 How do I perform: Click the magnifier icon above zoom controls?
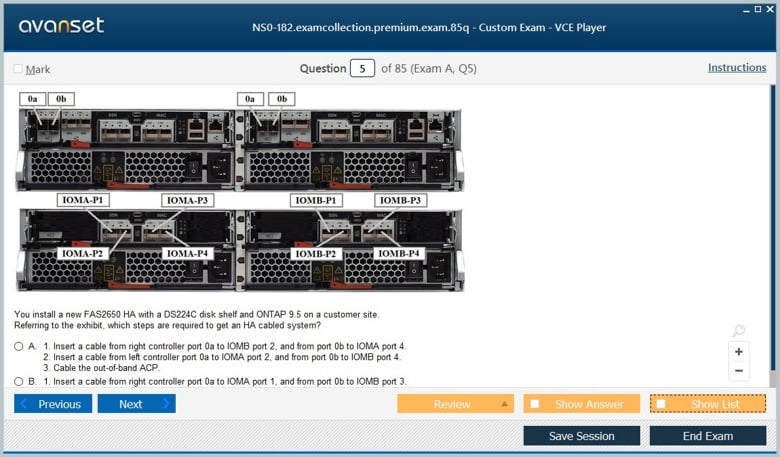(x=739, y=330)
